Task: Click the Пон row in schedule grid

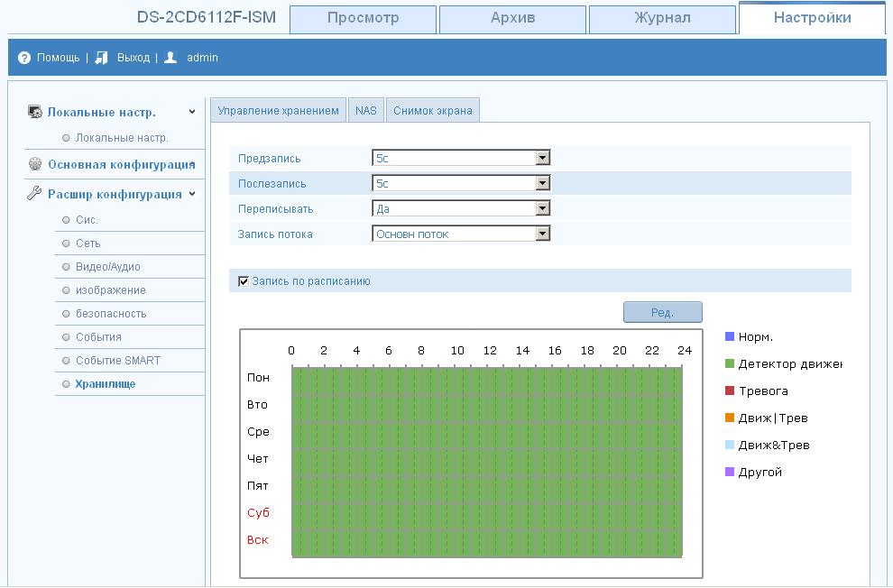Action: click(486, 379)
